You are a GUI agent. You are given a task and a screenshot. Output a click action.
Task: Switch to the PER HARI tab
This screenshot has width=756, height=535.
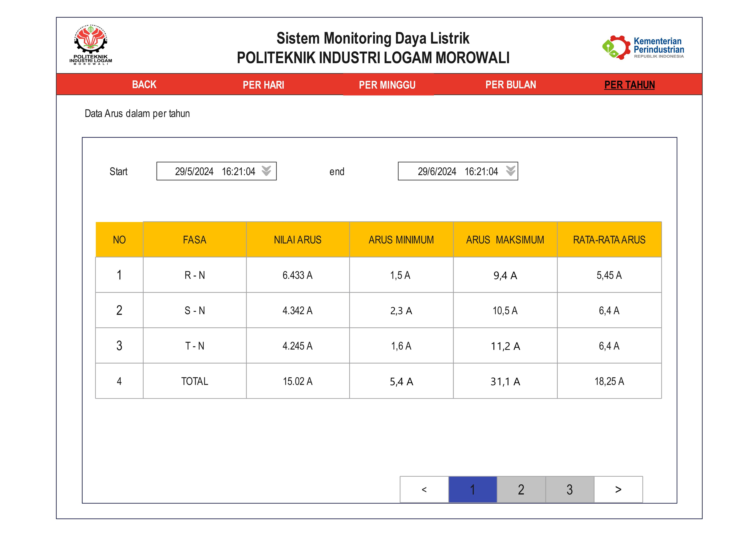[x=263, y=85]
